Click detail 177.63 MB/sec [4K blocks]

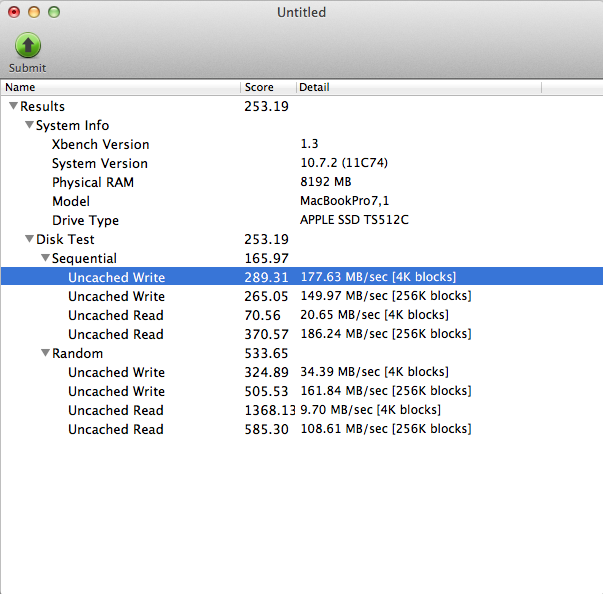378,277
